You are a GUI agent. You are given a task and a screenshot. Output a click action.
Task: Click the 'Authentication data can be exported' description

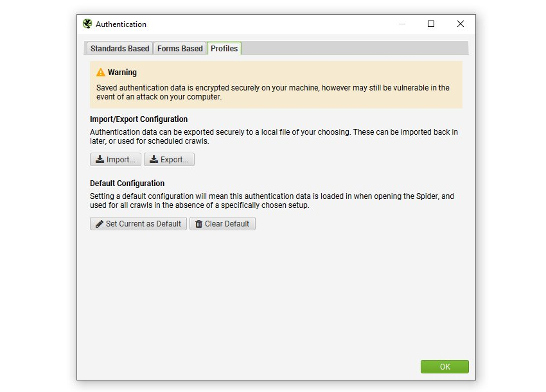click(x=274, y=137)
